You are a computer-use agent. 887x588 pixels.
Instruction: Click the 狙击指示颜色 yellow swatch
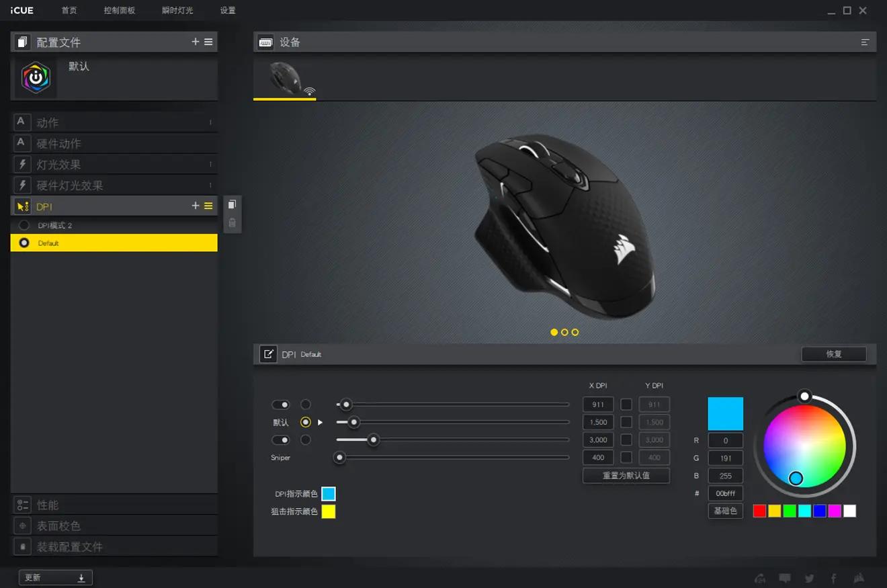tap(328, 511)
